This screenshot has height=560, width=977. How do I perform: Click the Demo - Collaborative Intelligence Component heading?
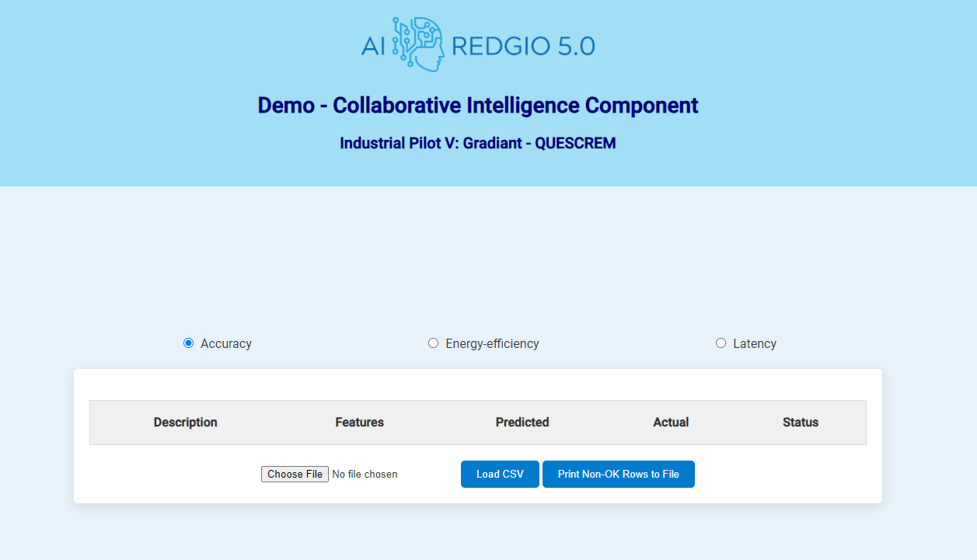coord(478,106)
